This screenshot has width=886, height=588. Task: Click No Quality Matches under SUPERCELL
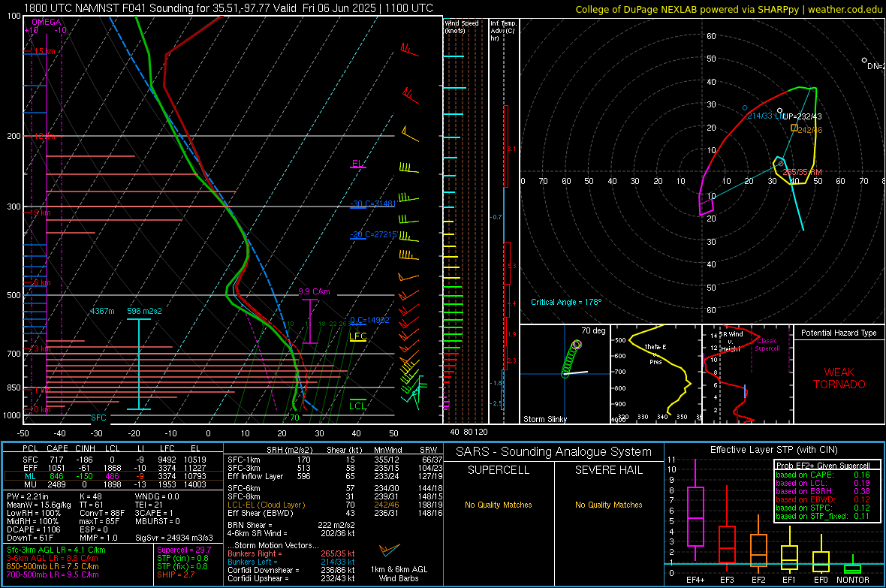pos(499,505)
